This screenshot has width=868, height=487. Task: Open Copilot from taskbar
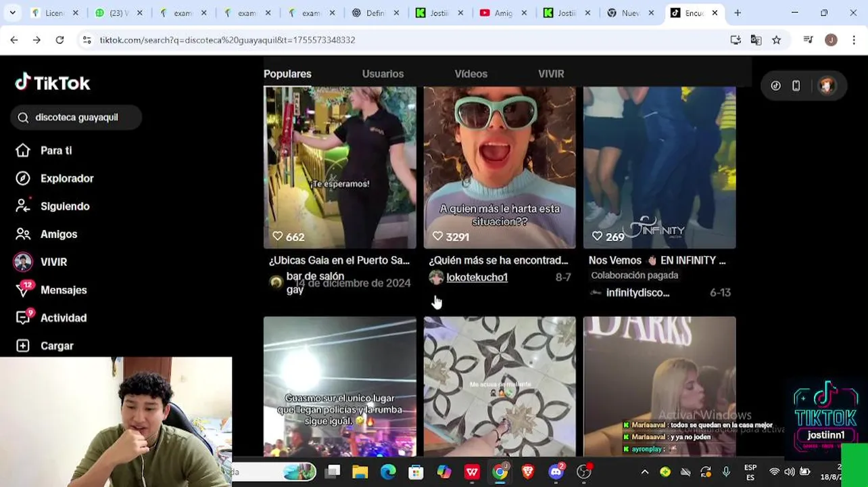point(444,472)
